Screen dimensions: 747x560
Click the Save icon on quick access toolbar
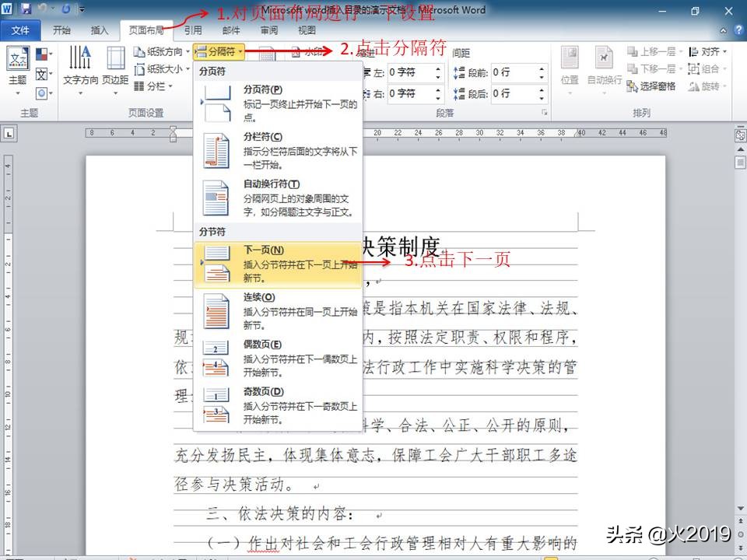click(26, 9)
